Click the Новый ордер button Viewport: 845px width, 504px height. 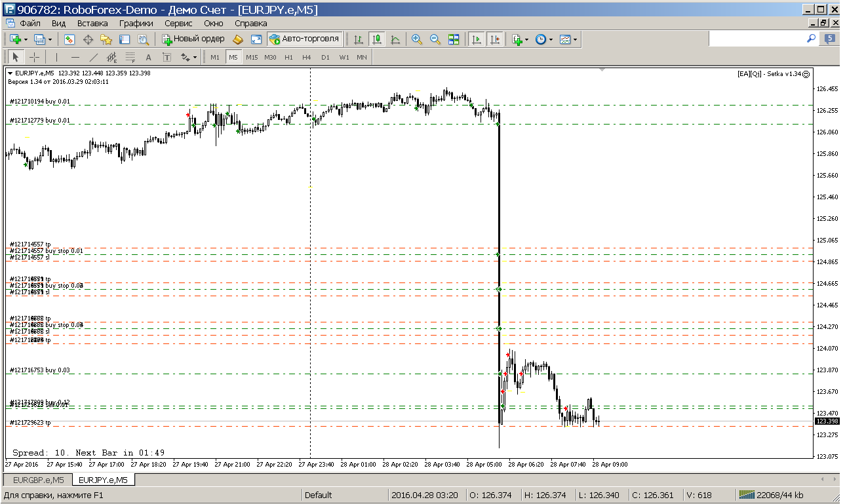point(193,39)
